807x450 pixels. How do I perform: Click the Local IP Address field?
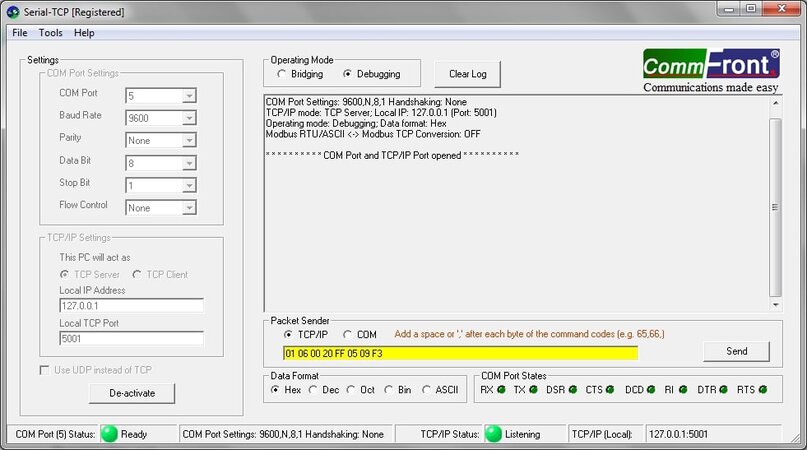pos(131,306)
